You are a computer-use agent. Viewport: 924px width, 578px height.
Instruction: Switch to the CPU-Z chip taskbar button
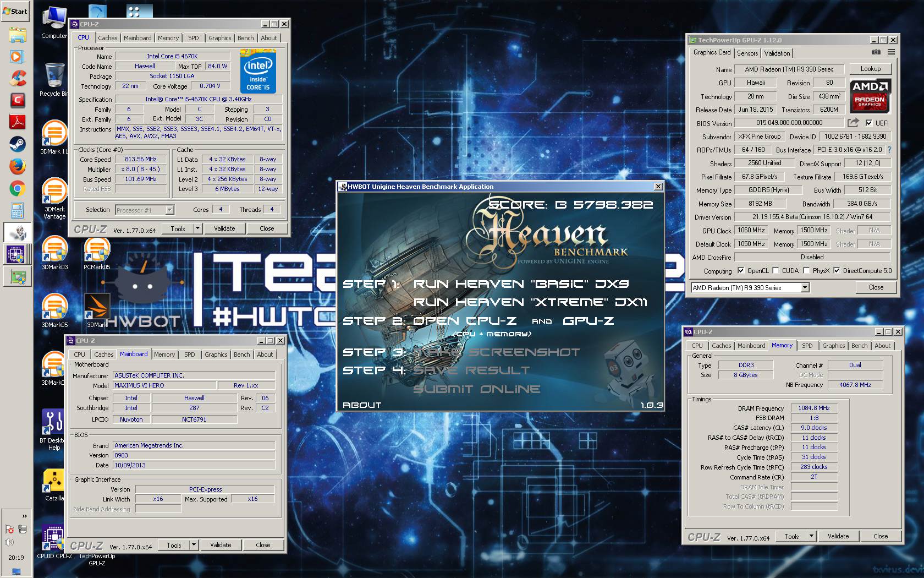pos(16,254)
